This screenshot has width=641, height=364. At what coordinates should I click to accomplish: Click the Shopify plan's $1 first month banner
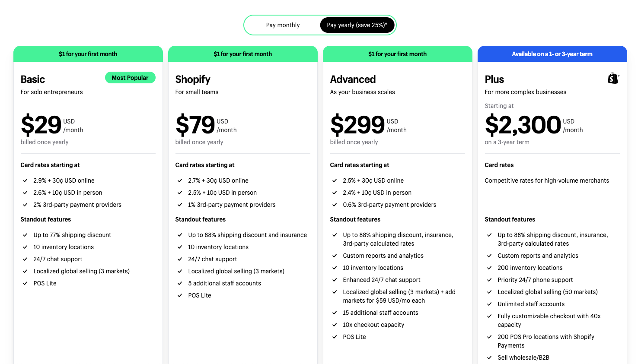[243, 54]
